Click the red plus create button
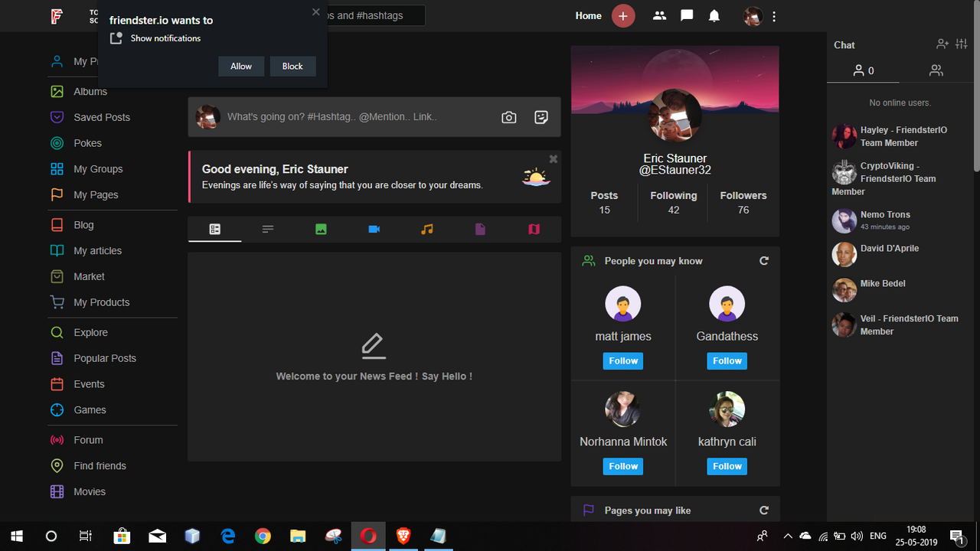 tap(623, 15)
